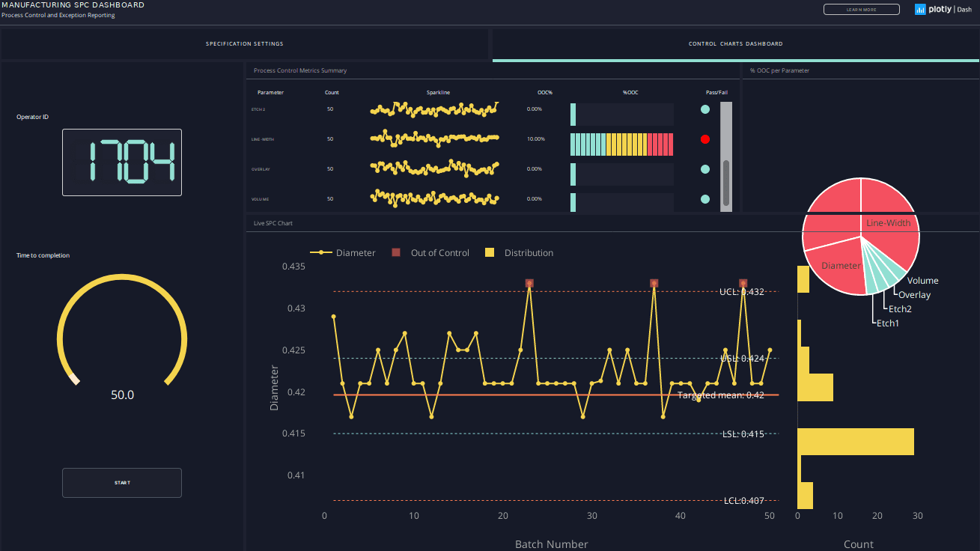Toggle the Diameter trace in chart legend

click(x=344, y=253)
